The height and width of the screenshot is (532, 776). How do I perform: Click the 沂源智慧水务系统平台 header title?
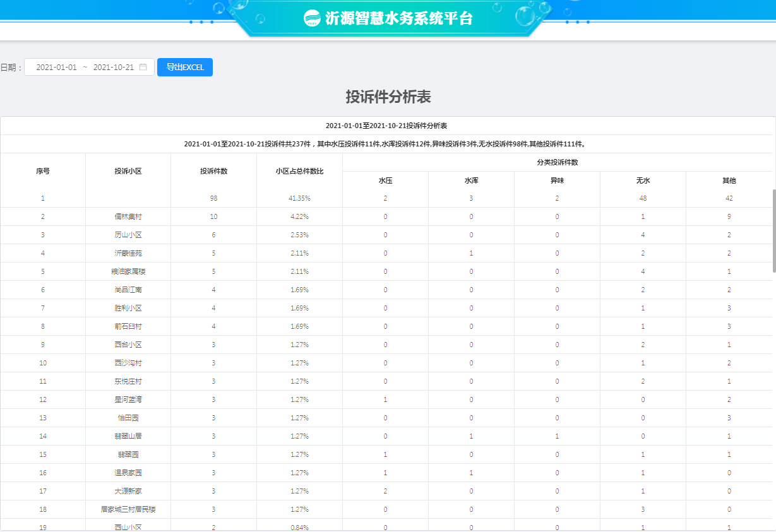[399, 18]
